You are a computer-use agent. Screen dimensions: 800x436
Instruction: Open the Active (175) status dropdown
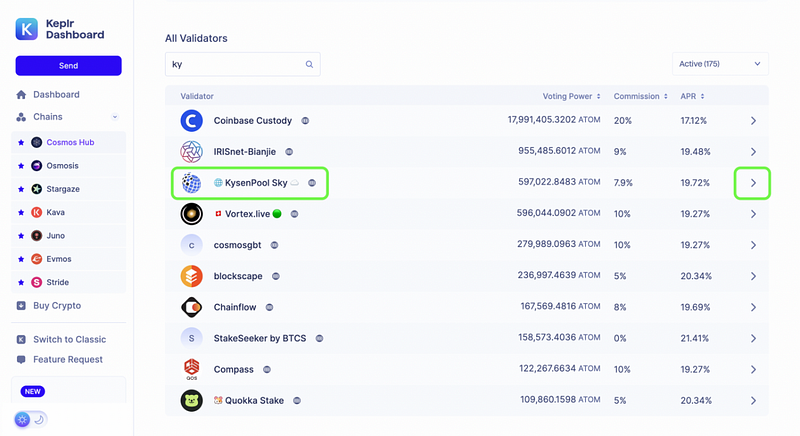(720, 64)
